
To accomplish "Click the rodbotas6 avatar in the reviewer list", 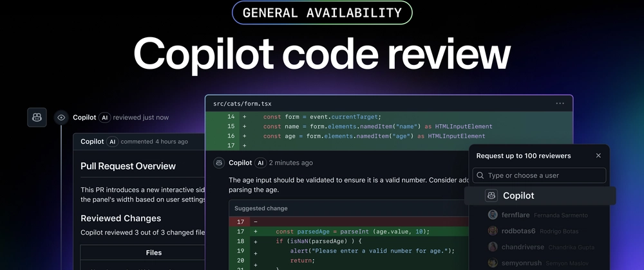I will coord(493,231).
